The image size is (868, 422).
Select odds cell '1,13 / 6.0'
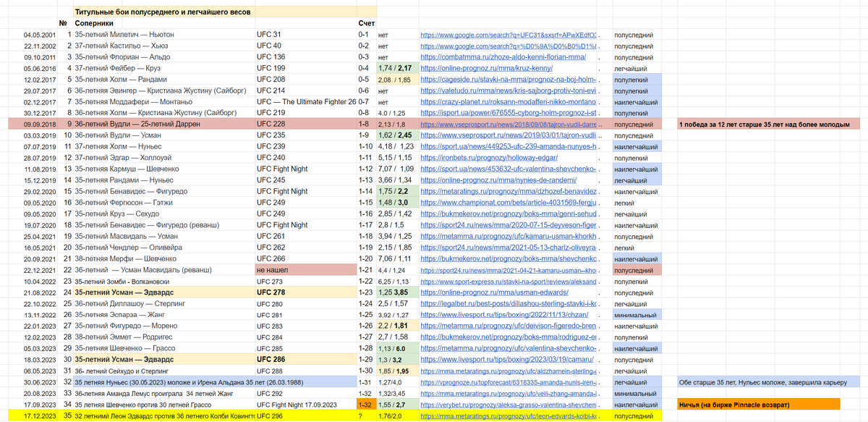tap(396, 349)
